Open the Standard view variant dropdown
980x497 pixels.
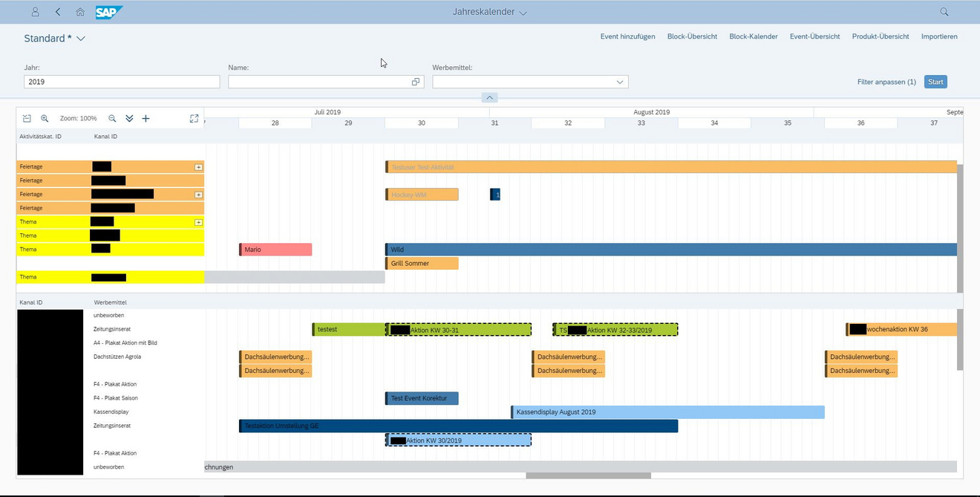click(81, 39)
